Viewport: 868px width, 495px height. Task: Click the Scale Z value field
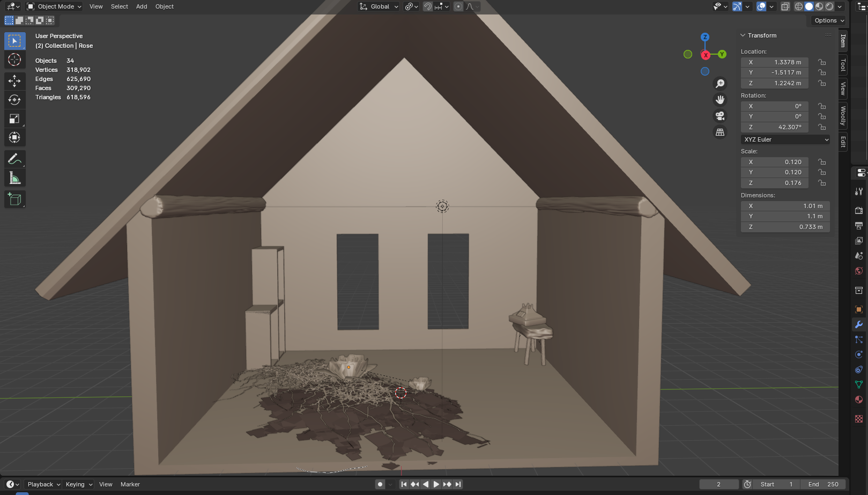click(x=774, y=183)
